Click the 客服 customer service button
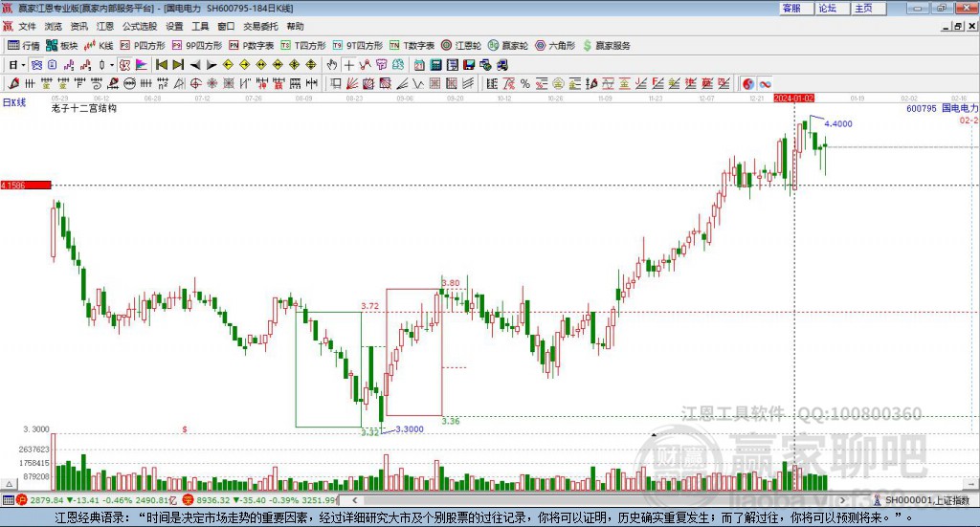The image size is (980, 527). (x=796, y=8)
